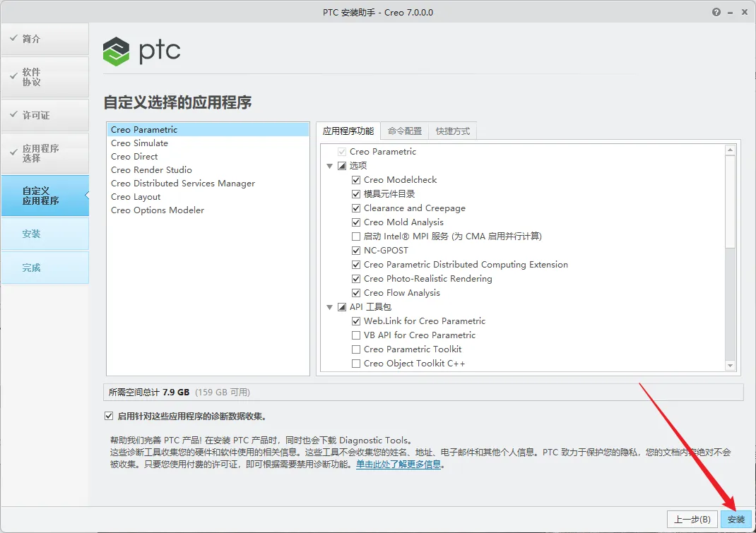Check the Creo Parametric Toolkit box
The width and height of the screenshot is (756, 533).
click(x=356, y=349)
